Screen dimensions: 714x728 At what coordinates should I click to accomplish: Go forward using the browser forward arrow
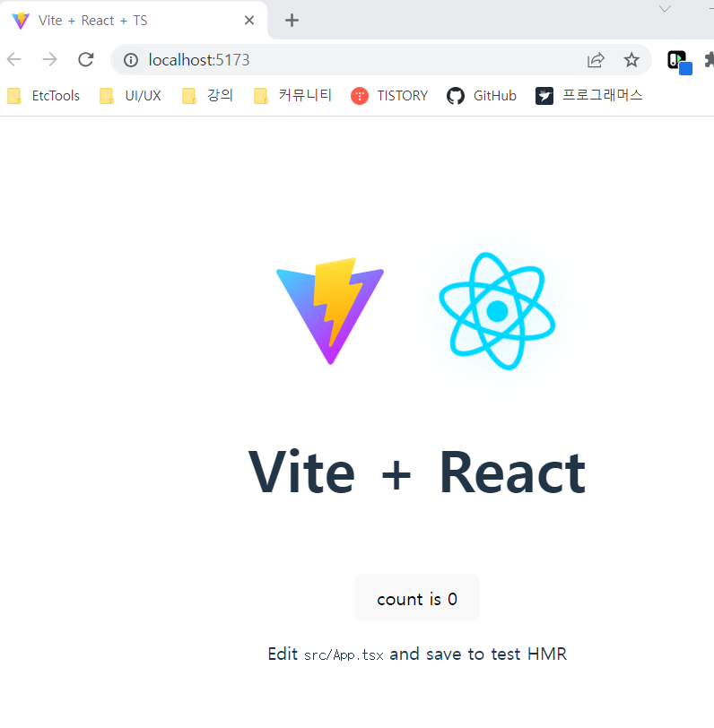click(49, 60)
